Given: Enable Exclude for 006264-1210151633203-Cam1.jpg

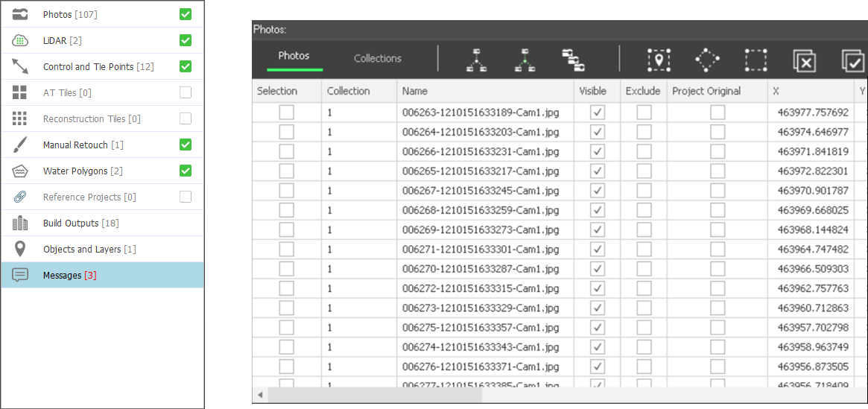Looking at the screenshot, I should click(x=644, y=132).
